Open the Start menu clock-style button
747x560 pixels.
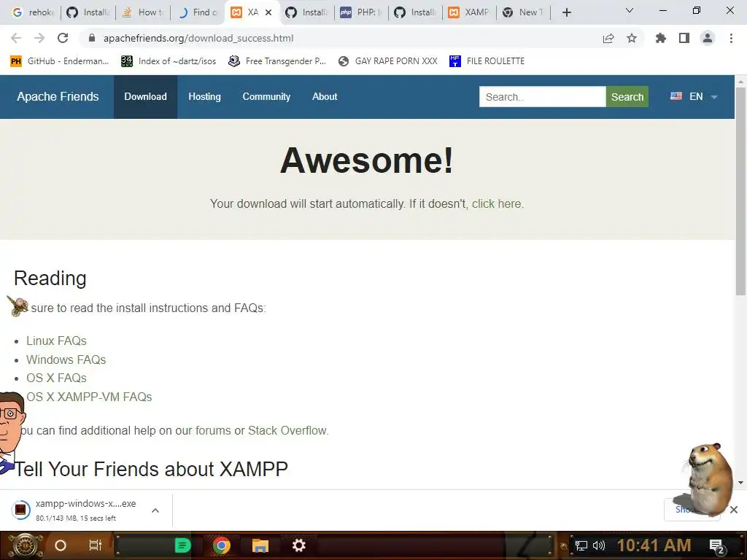(26, 545)
